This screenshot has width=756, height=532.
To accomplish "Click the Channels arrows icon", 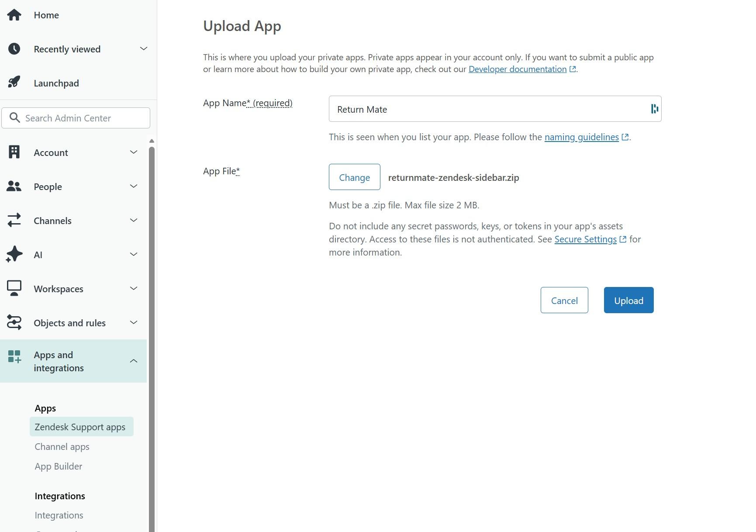I will click(x=14, y=220).
